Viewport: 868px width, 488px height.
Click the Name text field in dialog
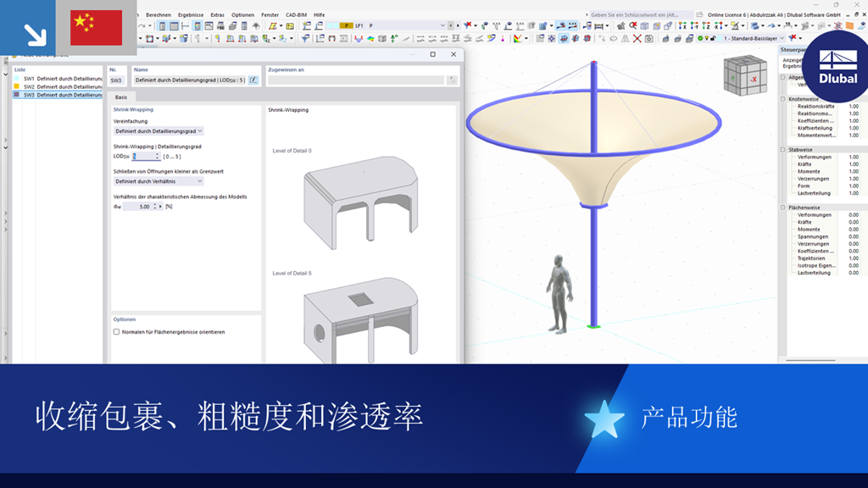coord(190,80)
